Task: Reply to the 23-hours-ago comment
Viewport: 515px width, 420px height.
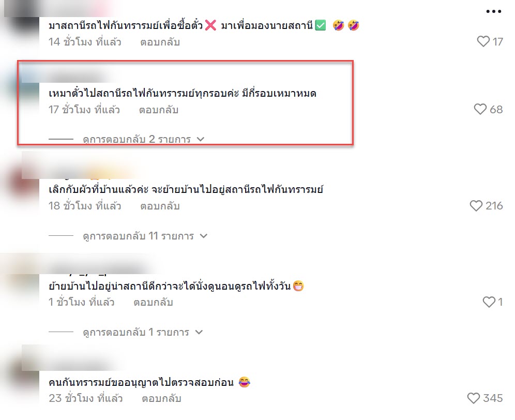Action: tap(162, 398)
